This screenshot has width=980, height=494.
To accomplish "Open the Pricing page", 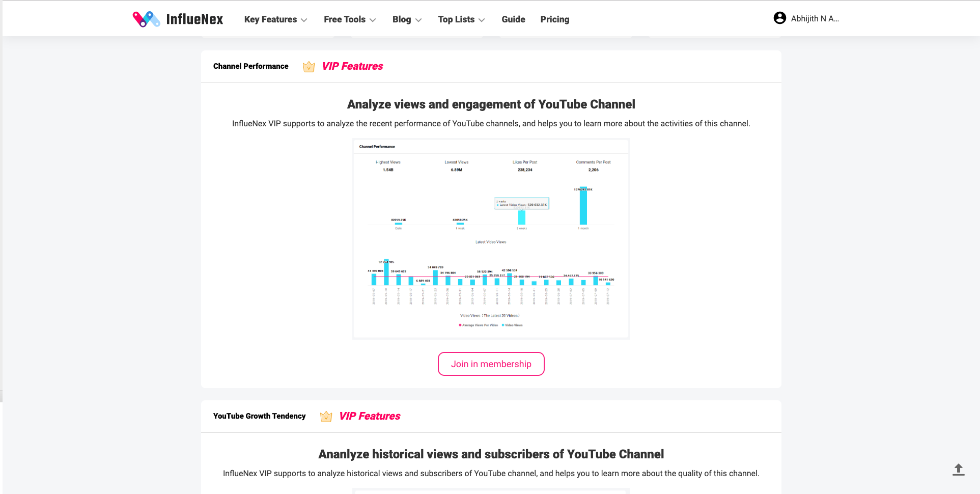I will click(x=554, y=19).
